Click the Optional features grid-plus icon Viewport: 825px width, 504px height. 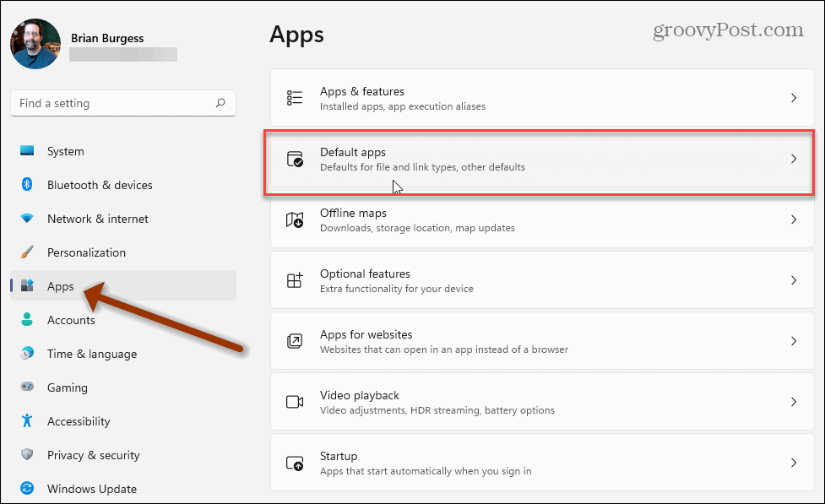[295, 280]
